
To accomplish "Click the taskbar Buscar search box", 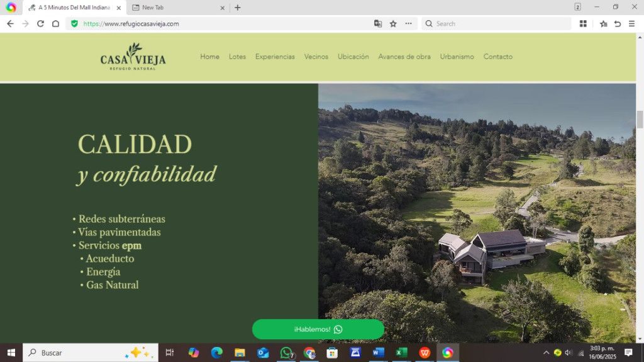I will point(91,353).
